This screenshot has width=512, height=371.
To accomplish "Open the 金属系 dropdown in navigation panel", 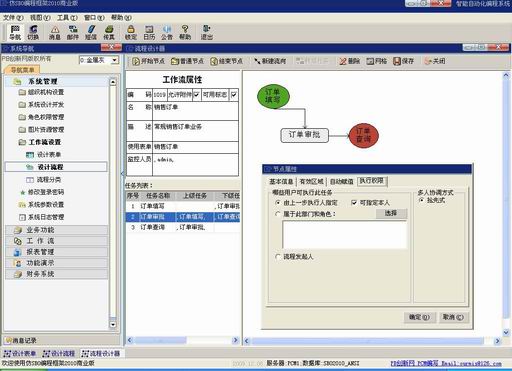I will (115, 60).
